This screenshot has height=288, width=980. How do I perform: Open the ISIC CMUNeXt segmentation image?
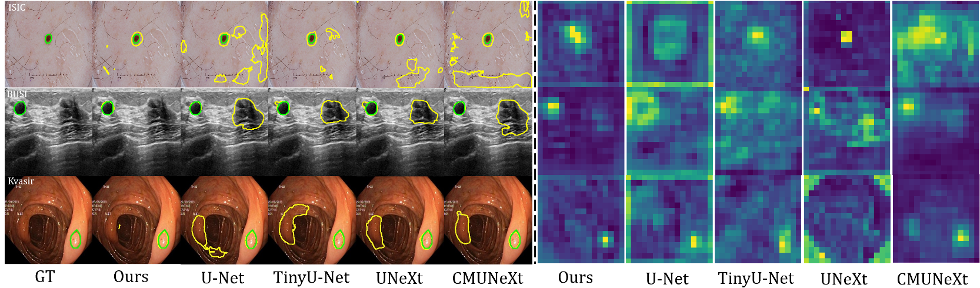click(489, 44)
